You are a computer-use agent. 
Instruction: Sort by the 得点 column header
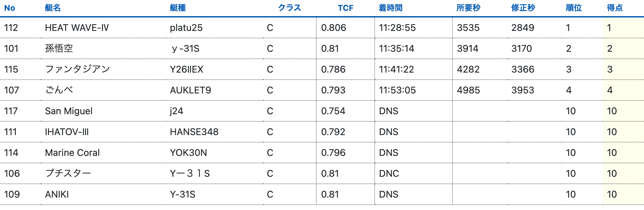pos(615,8)
